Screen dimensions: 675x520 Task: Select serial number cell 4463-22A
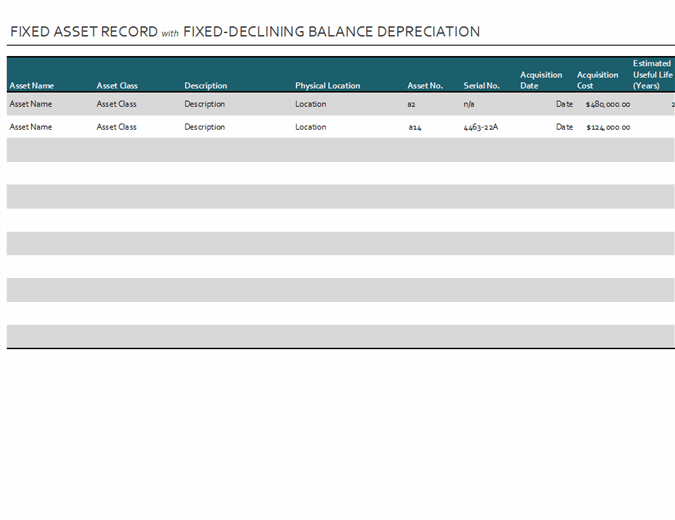click(x=481, y=127)
